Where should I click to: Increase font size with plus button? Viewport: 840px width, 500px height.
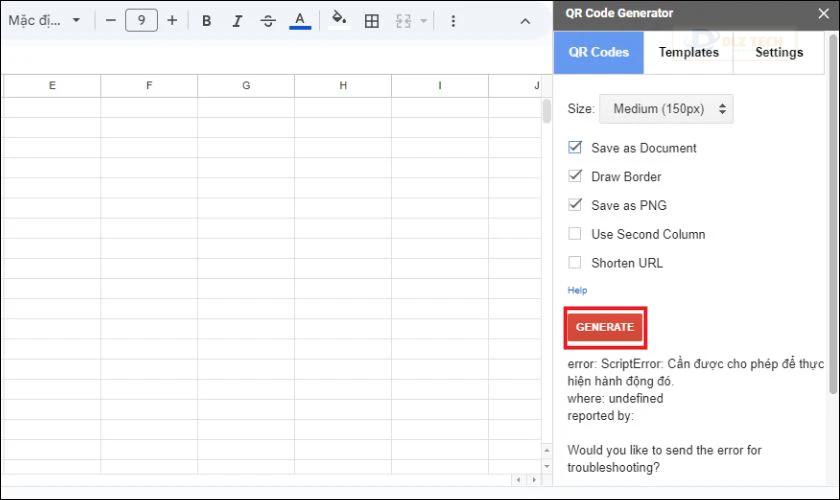coord(172,21)
